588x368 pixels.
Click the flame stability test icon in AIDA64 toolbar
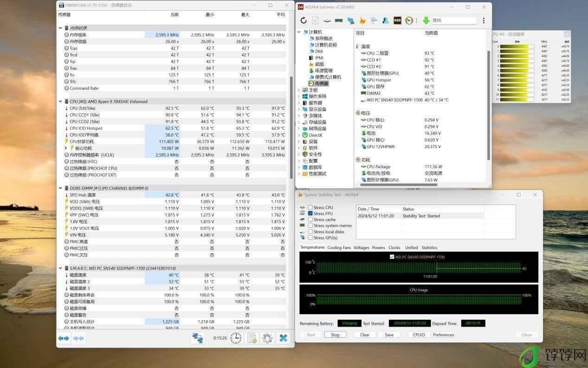pos(362,20)
